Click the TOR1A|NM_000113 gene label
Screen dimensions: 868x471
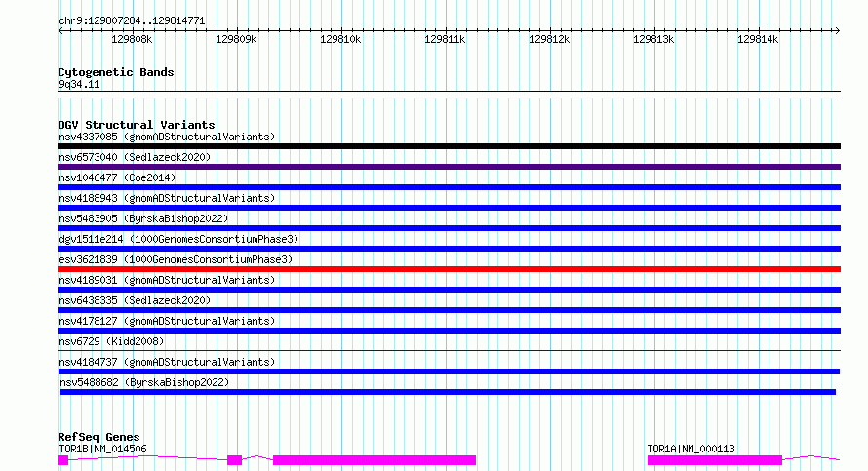click(x=690, y=449)
